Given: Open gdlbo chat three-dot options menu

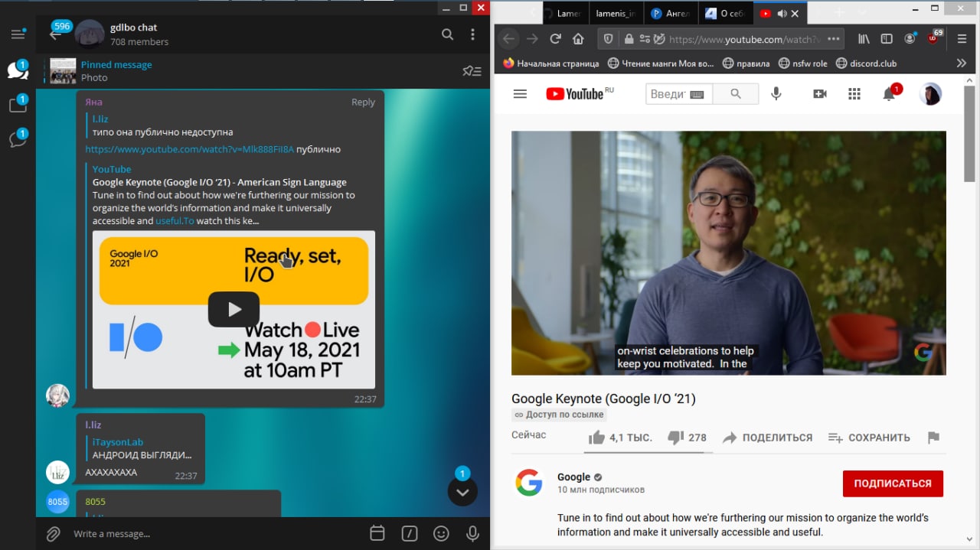Looking at the screenshot, I should pos(473,34).
